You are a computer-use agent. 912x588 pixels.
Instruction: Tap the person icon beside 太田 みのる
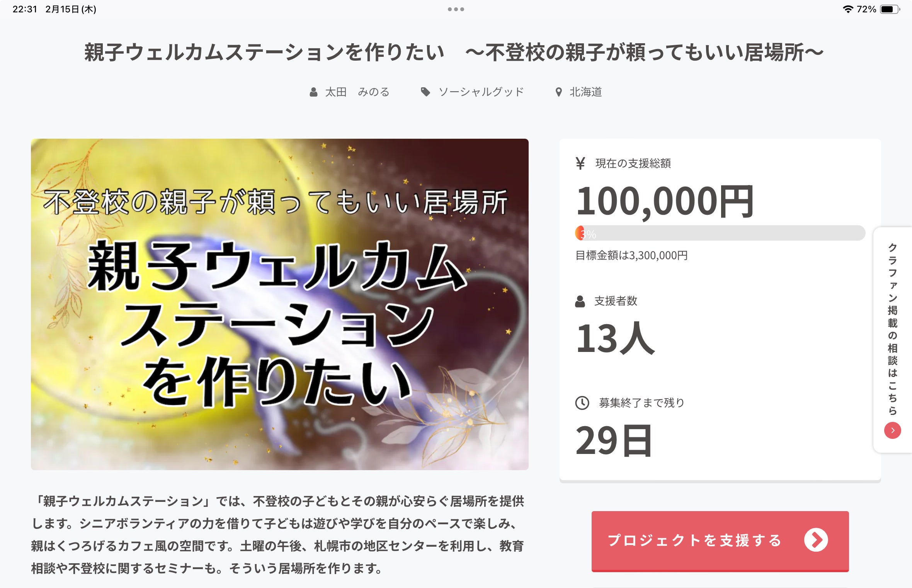313,92
